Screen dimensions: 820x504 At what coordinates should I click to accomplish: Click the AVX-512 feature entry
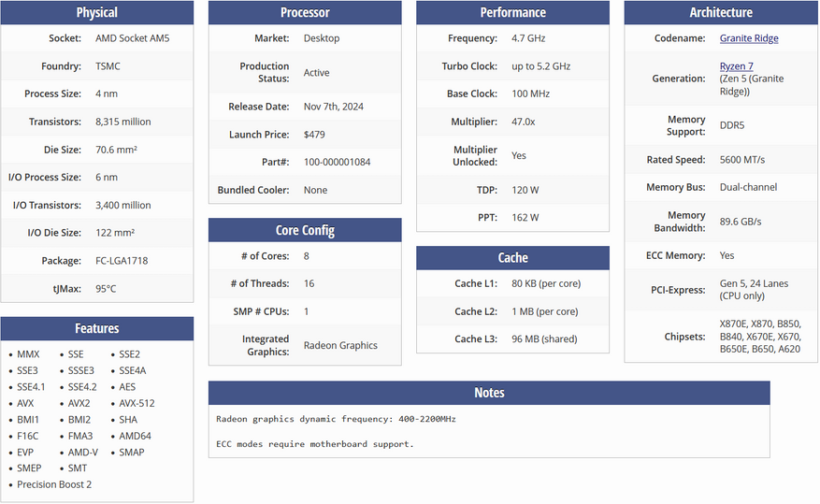(x=137, y=404)
